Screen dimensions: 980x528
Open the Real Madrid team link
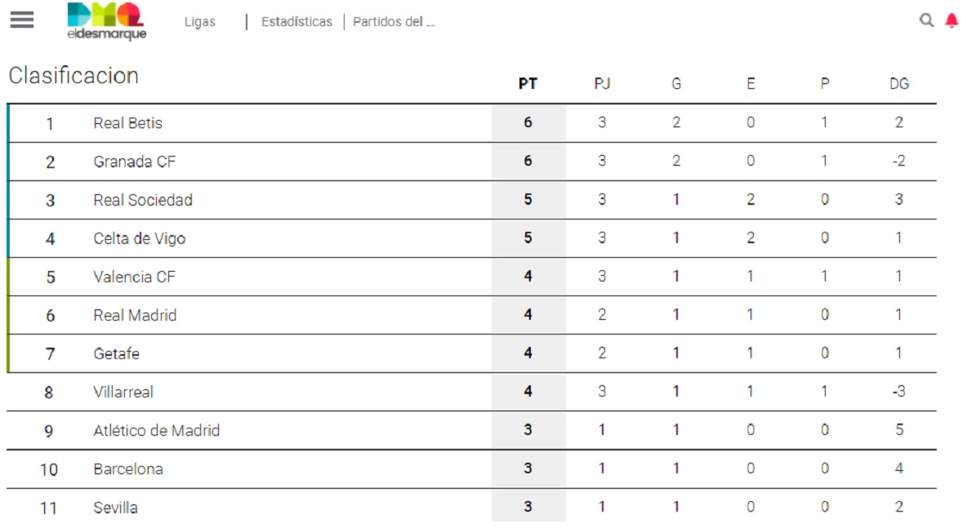pyautogui.click(x=135, y=315)
